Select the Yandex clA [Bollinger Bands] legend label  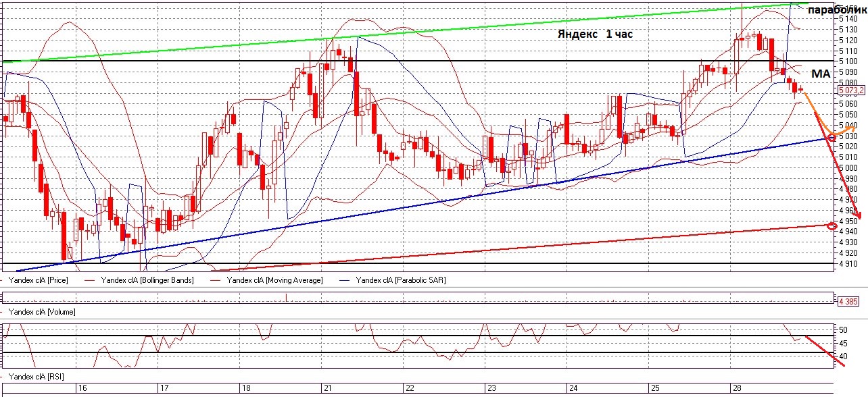tap(147, 280)
